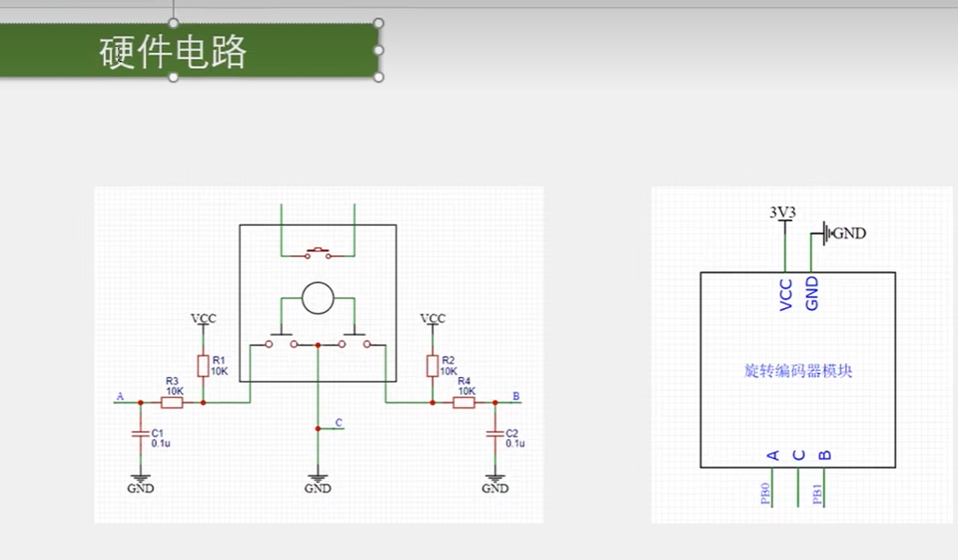
Task: Click the PB0 pin label
Action: (x=766, y=495)
